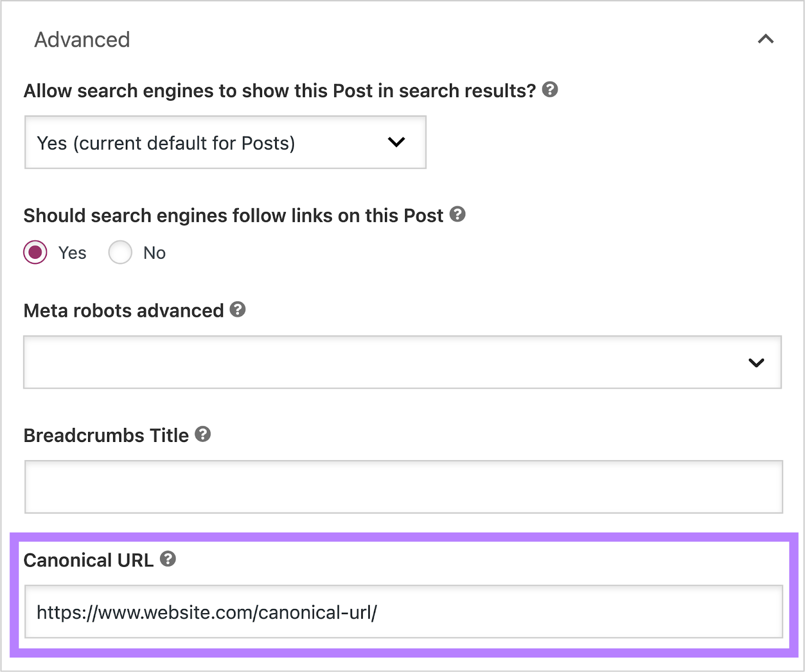
Task: Click the chevron icon on the Posts default dropdown
Action: click(397, 142)
